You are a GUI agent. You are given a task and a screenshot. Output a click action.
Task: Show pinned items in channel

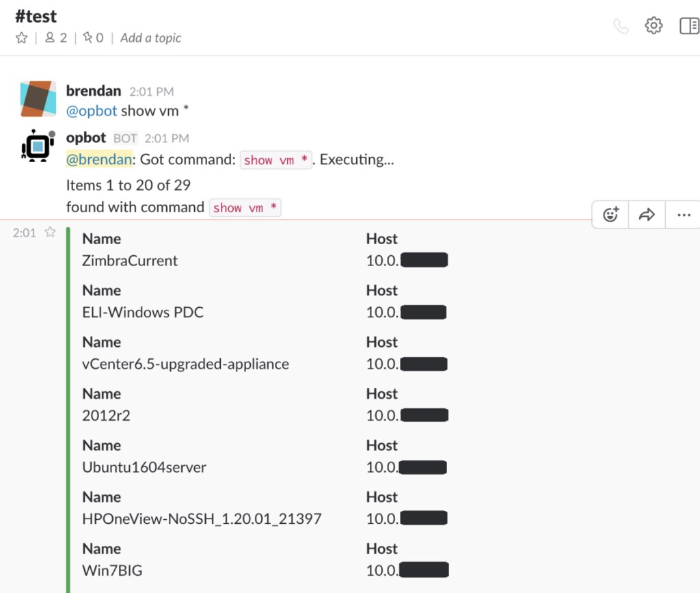pos(93,38)
